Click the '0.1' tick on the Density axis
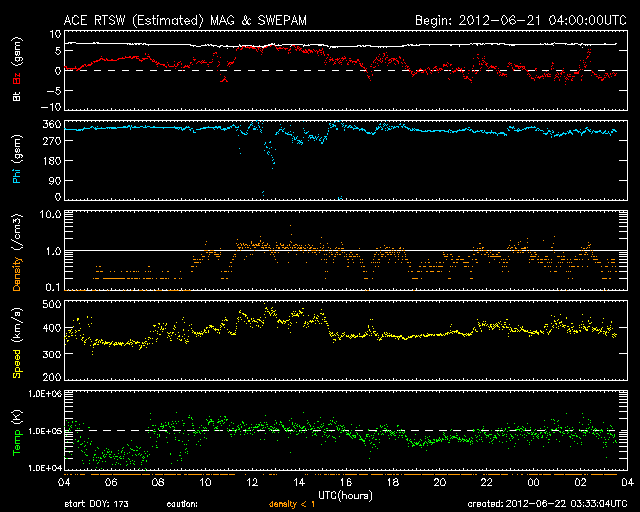 pyautogui.click(x=53, y=287)
